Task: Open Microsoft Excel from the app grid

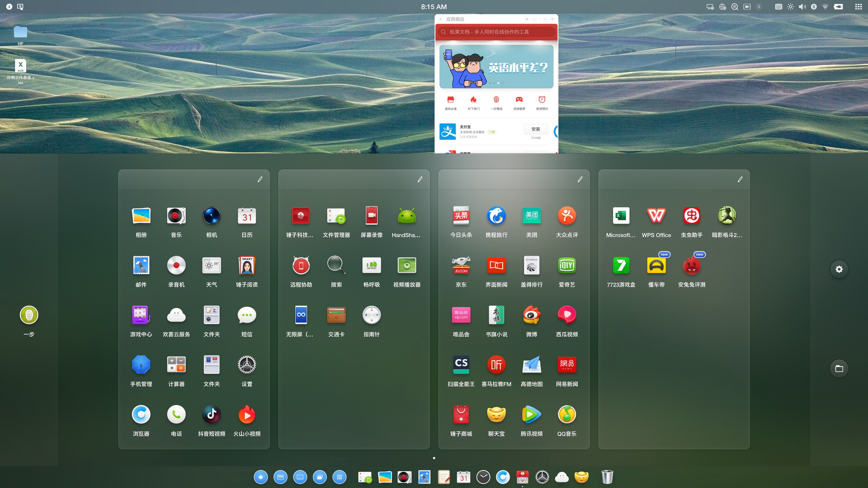Action: [621, 216]
